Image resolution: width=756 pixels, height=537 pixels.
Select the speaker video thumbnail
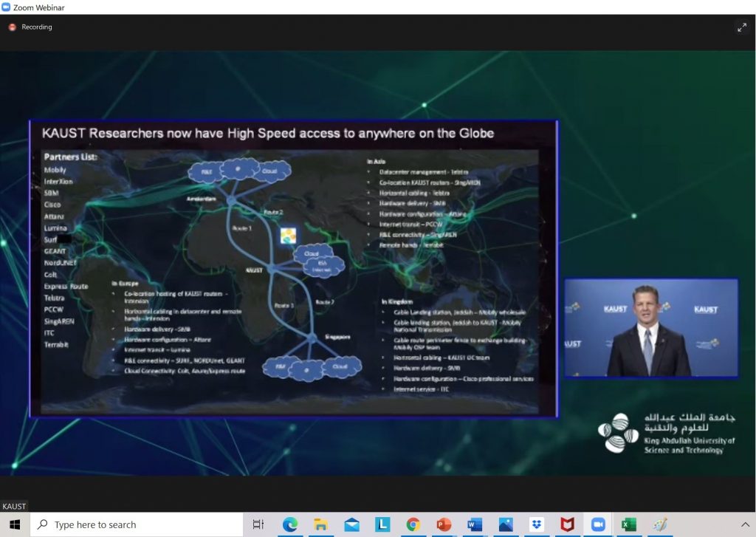pyautogui.click(x=651, y=328)
